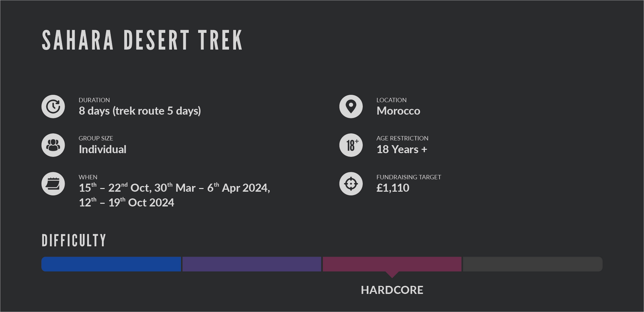Click the 8 days trek duration text
The height and width of the screenshot is (312, 644).
tap(140, 111)
